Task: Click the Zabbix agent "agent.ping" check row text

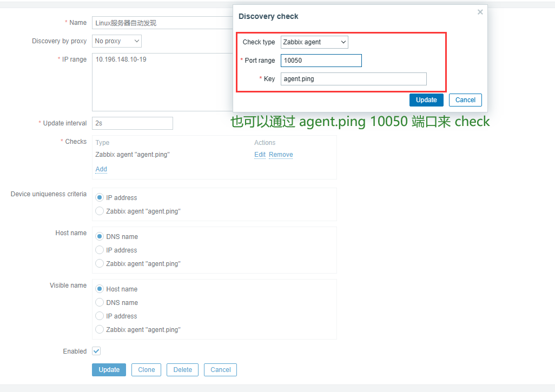Action: coord(133,155)
